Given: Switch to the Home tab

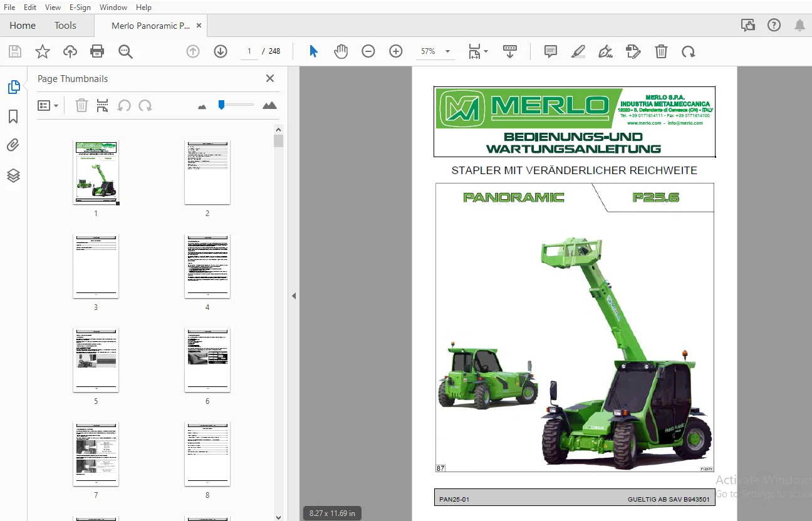Looking at the screenshot, I should click(23, 26).
